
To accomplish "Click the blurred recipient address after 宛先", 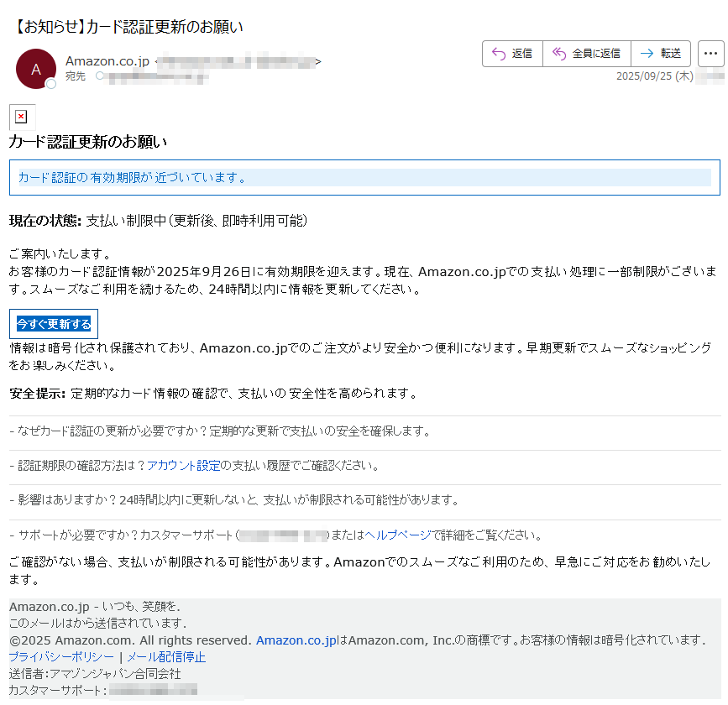I will point(158,76).
